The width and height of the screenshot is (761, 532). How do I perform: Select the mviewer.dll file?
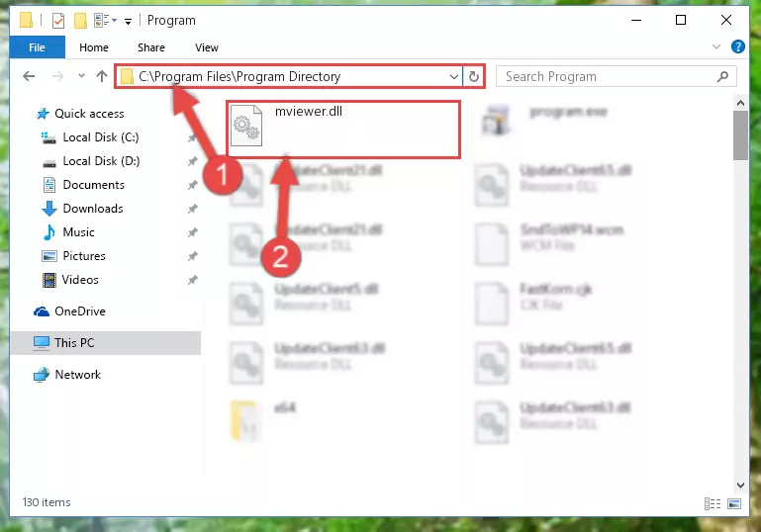343,129
